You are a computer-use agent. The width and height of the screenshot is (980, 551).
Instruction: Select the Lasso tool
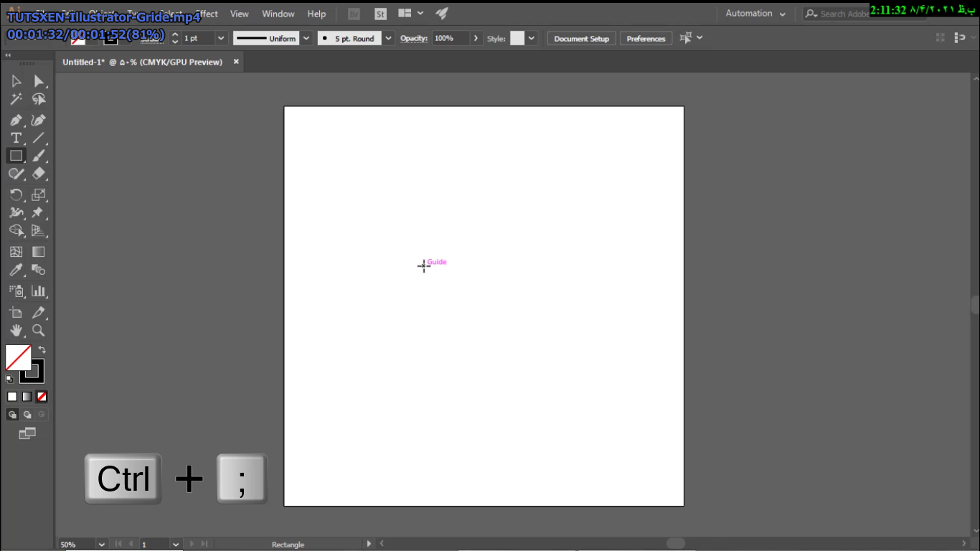click(39, 99)
